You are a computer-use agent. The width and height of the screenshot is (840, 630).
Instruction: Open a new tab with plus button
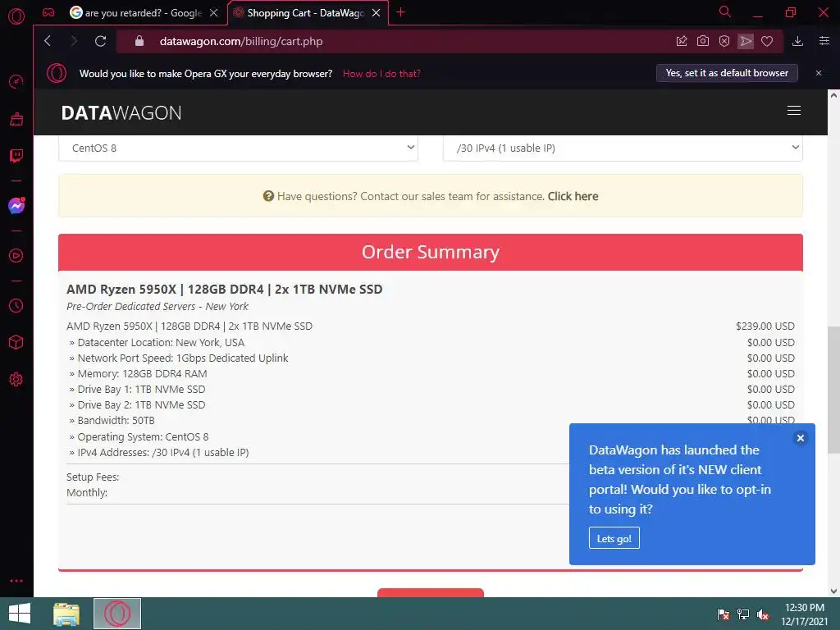point(400,12)
